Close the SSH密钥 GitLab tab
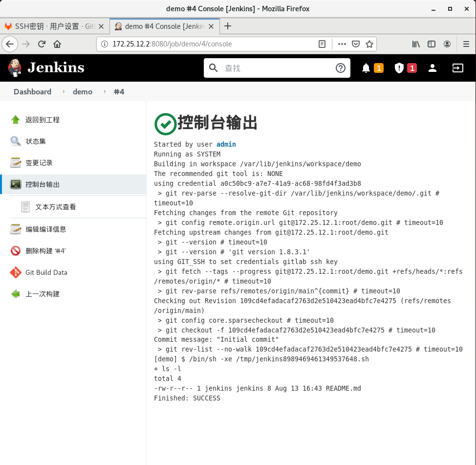This screenshot has height=465, width=476. [x=101, y=26]
